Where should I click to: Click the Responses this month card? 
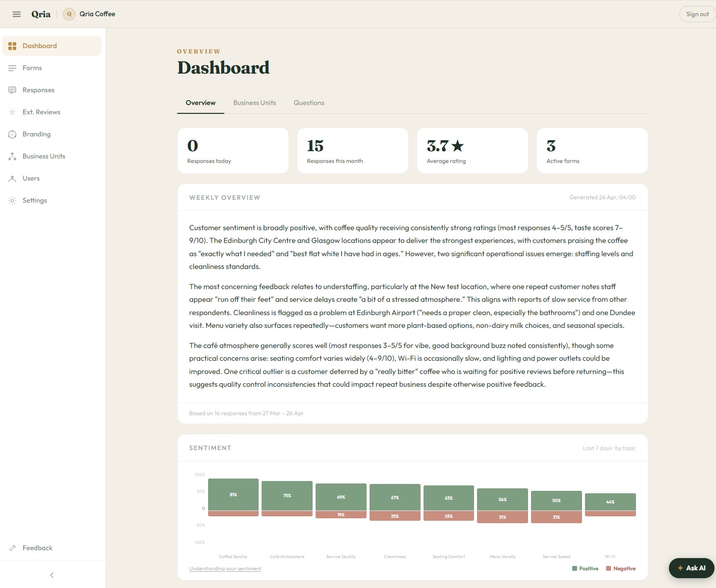click(353, 151)
